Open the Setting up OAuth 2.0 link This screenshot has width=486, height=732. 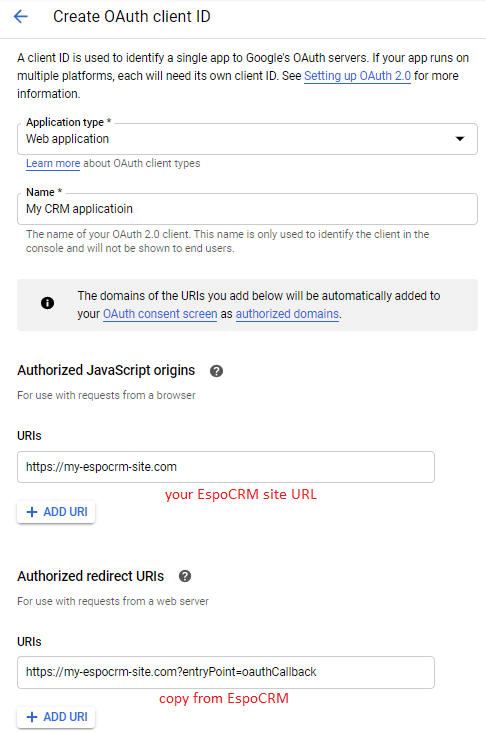[x=357, y=76]
